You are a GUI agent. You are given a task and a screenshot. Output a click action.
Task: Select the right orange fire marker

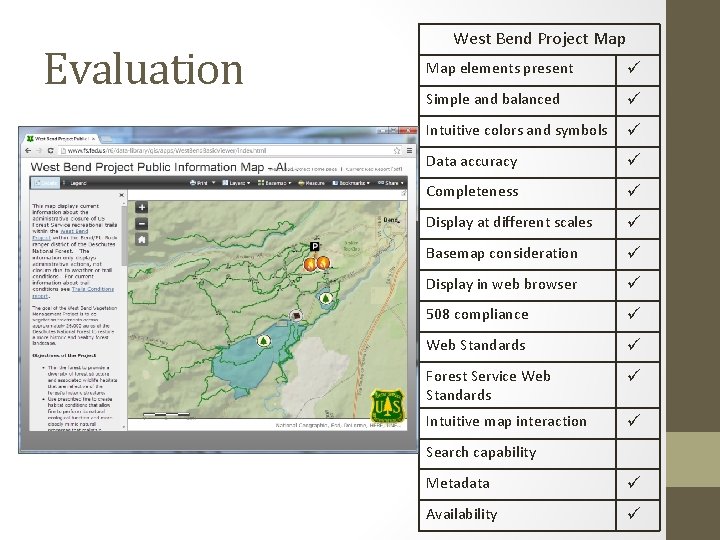323,263
